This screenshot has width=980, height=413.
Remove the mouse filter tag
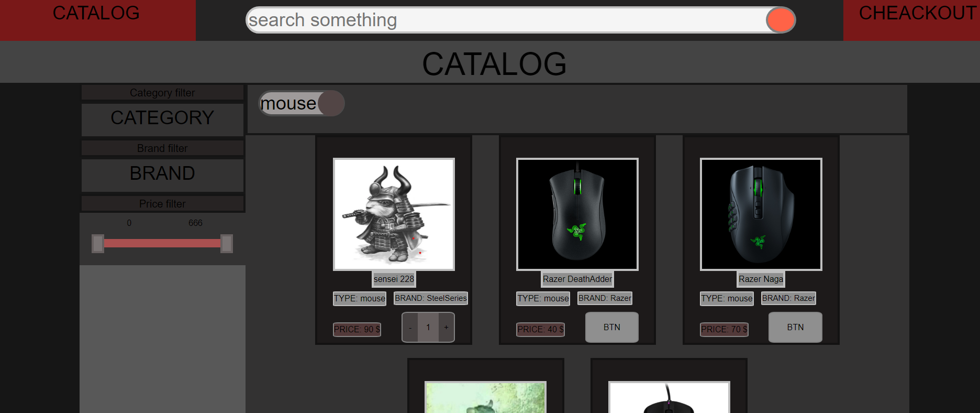(331, 103)
